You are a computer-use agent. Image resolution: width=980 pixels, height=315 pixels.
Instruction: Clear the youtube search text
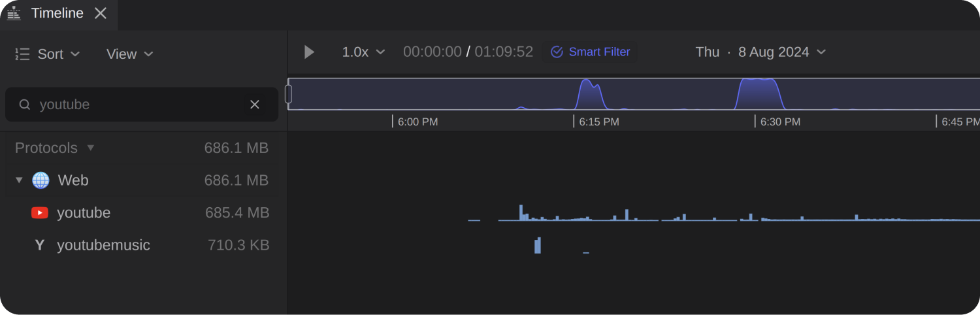(x=255, y=105)
